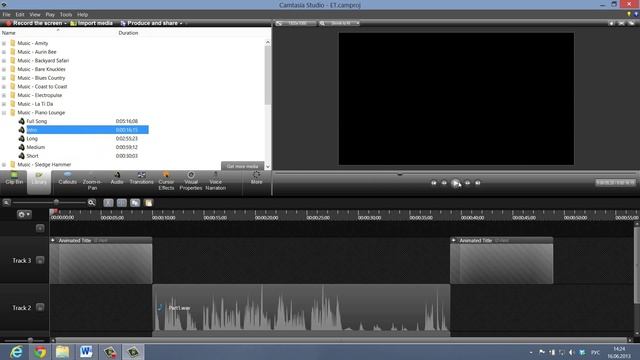The image size is (640, 360).
Task: Click Get more media button
Action: [x=242, y=166]
